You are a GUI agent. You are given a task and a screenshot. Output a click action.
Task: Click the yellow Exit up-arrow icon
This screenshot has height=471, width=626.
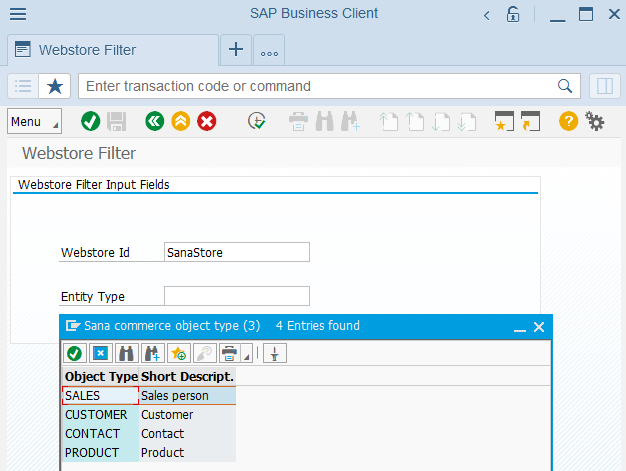181,121
